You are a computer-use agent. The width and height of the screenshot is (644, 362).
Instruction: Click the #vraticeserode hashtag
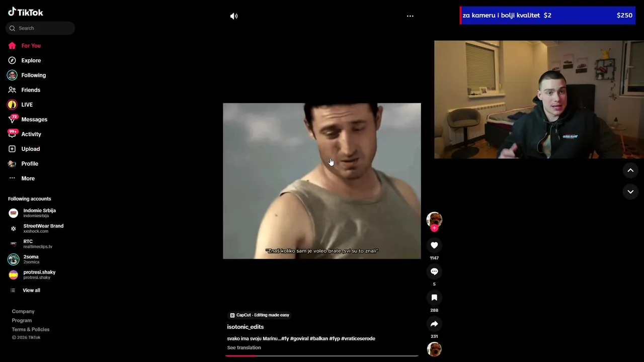pos(358,338)
